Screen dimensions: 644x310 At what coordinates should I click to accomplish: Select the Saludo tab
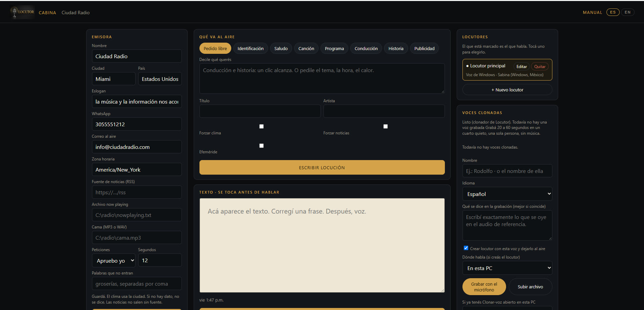point(281,48)
